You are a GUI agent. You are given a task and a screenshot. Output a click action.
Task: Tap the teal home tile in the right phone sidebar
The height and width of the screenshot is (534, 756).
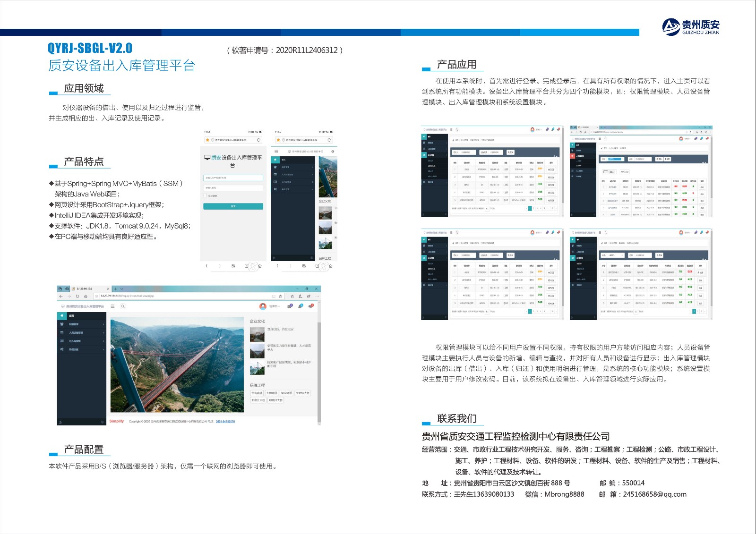coord(275,160)
